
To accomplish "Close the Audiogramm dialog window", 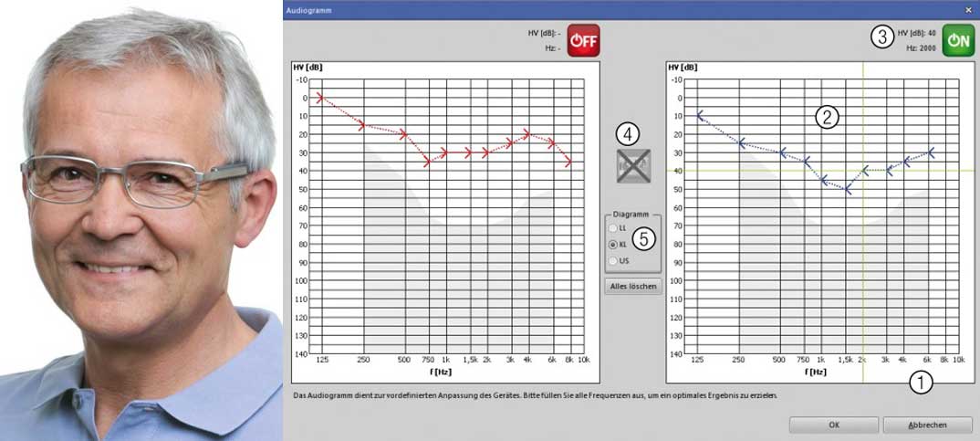I will [x=968, y=10].
